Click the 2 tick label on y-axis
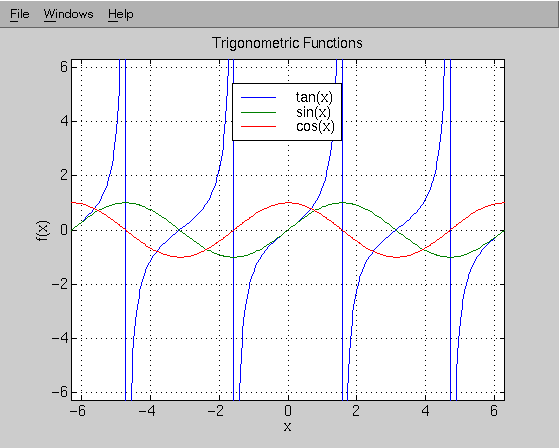The width and height of the screenshot is (559, 448). [64, 175]
